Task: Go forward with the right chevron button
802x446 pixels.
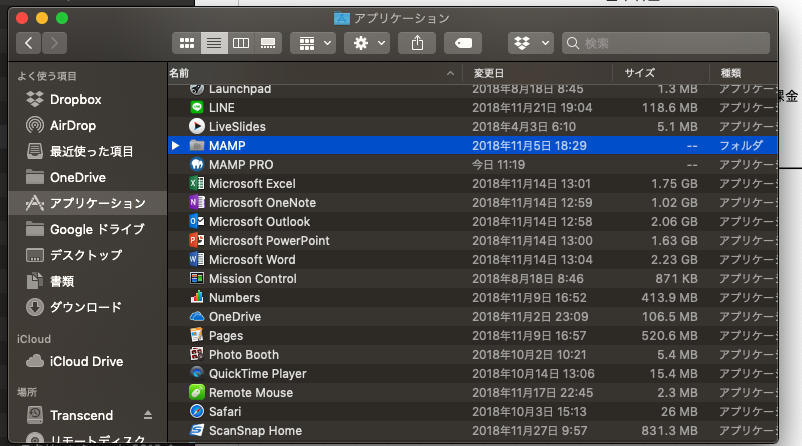Action: click(x=54, y=43)
